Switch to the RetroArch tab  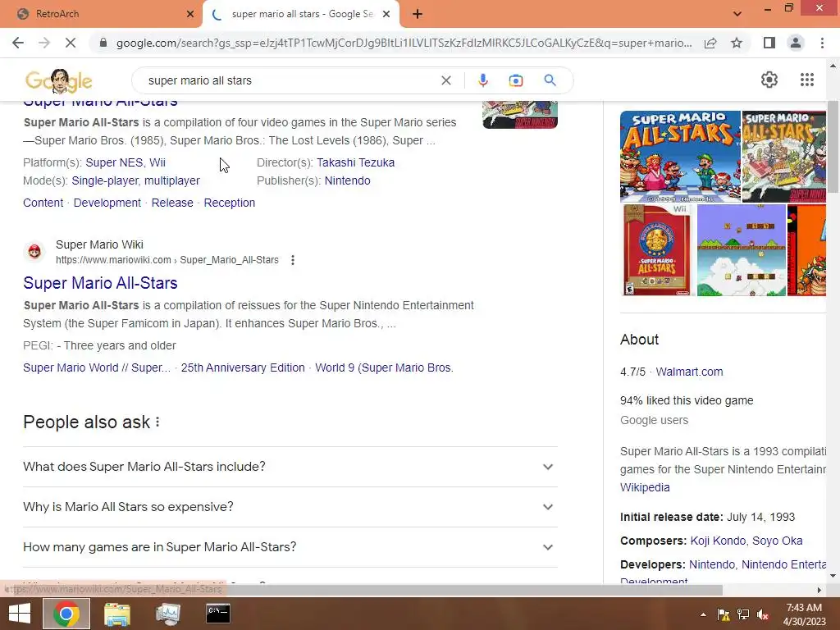(102, 14)
